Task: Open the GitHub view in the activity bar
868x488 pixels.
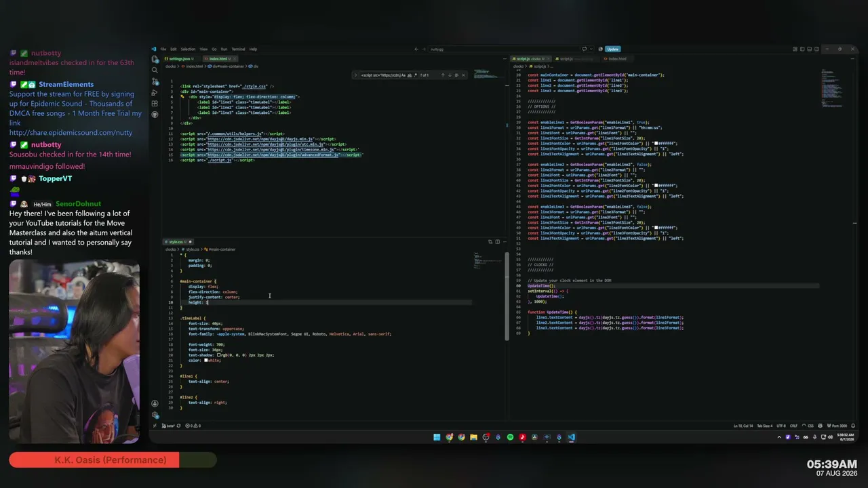Action: click(155, 114)
